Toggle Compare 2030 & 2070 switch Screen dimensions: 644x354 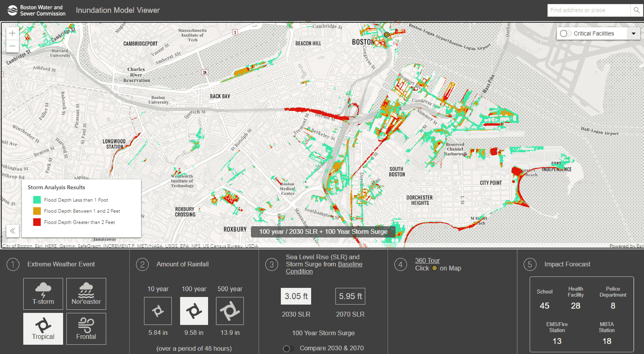pos(288,349)
